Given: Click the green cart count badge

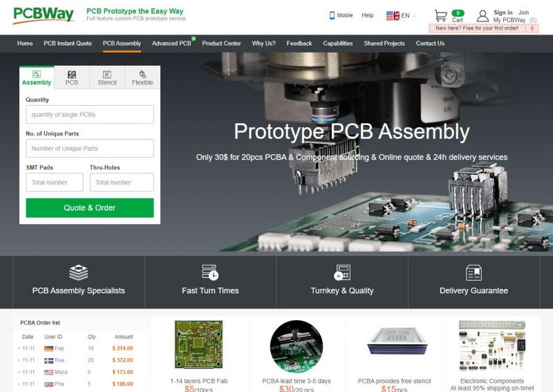Looking at the screenshot, I should coord(458,13).
